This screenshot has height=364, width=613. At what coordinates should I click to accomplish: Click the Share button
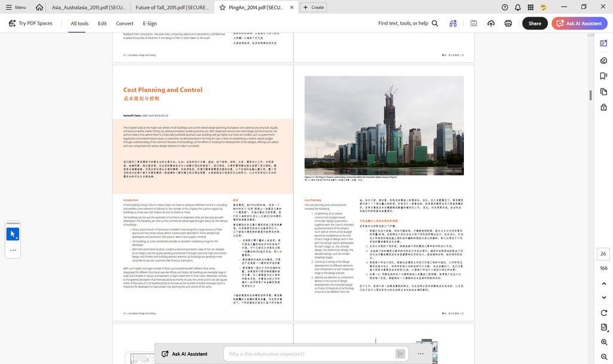click(535, 23)
